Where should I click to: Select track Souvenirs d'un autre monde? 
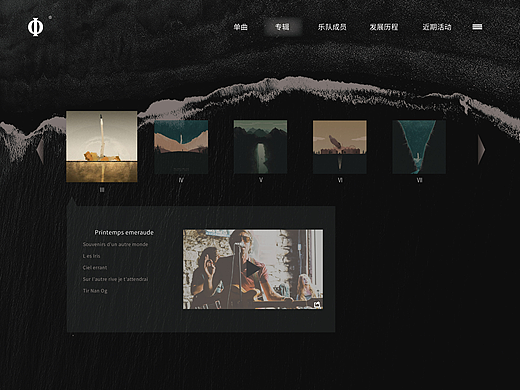(x=115, y=244)
